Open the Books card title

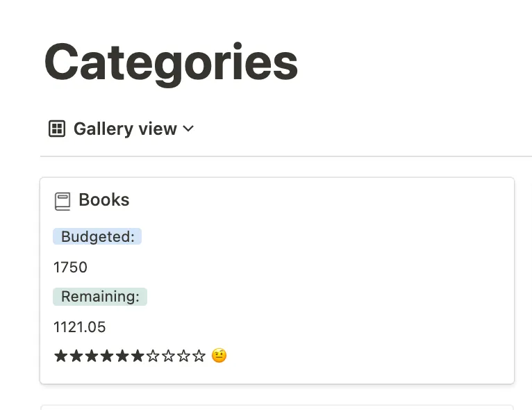point(103,199)
